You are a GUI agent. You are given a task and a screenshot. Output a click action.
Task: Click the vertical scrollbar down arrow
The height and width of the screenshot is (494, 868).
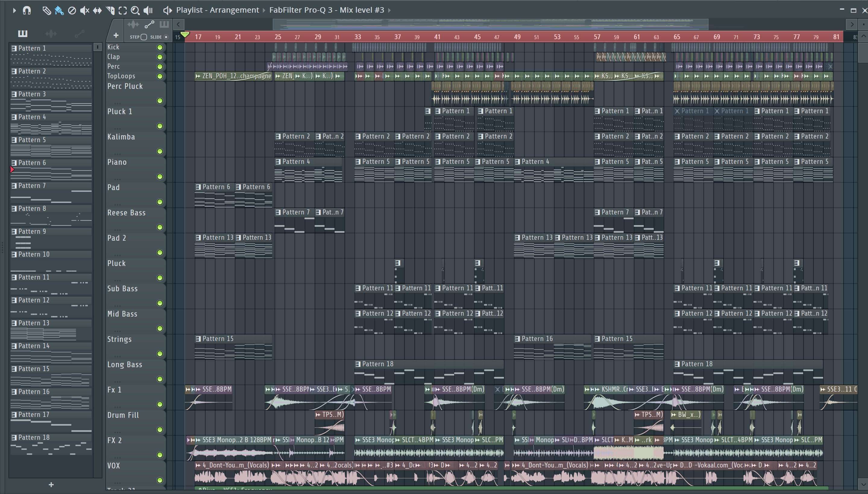click(x=863, y=484)
